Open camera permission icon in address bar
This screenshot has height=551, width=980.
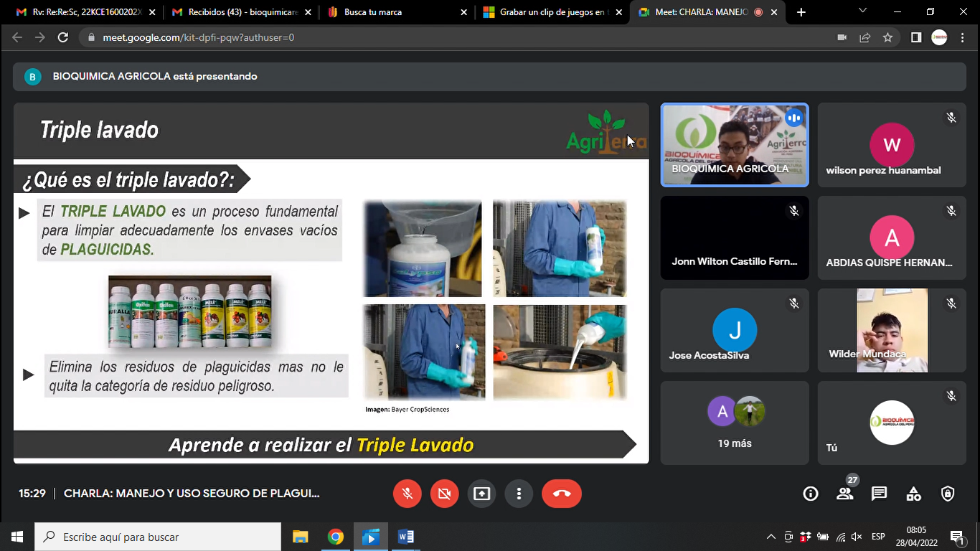click(842, 37)
